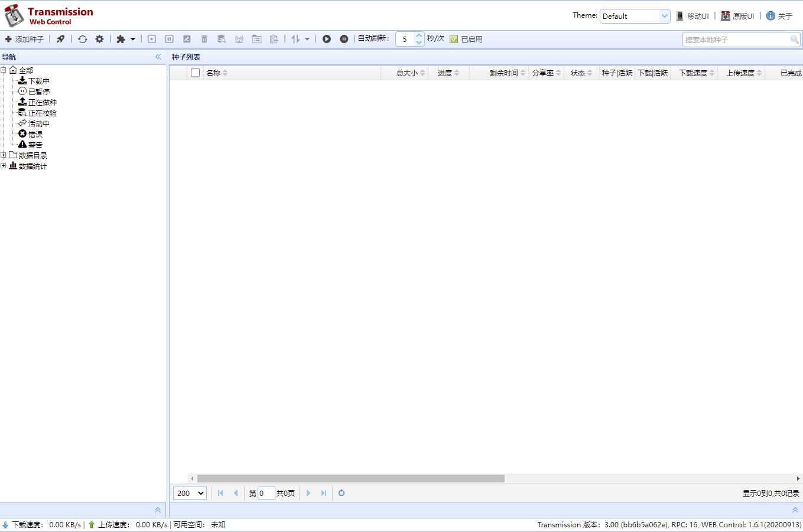The image size is (803, 532).
Task: Open settings with the gear icon
Action: tap(99, 39)
